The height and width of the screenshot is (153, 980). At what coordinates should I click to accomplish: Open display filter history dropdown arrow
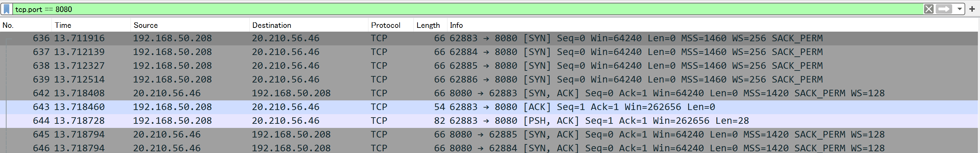[959, 9]
